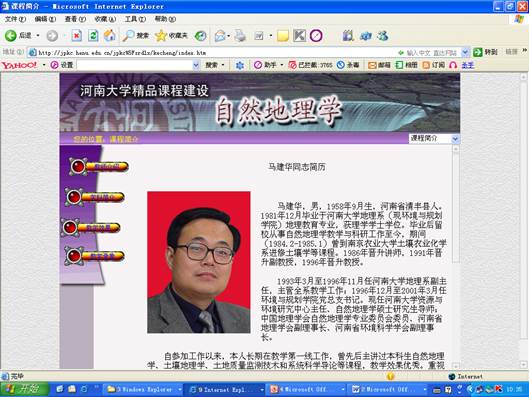Screen dimensions: 529x397
Task: Click the blue network toolbar icon
Action: (366, 36)
